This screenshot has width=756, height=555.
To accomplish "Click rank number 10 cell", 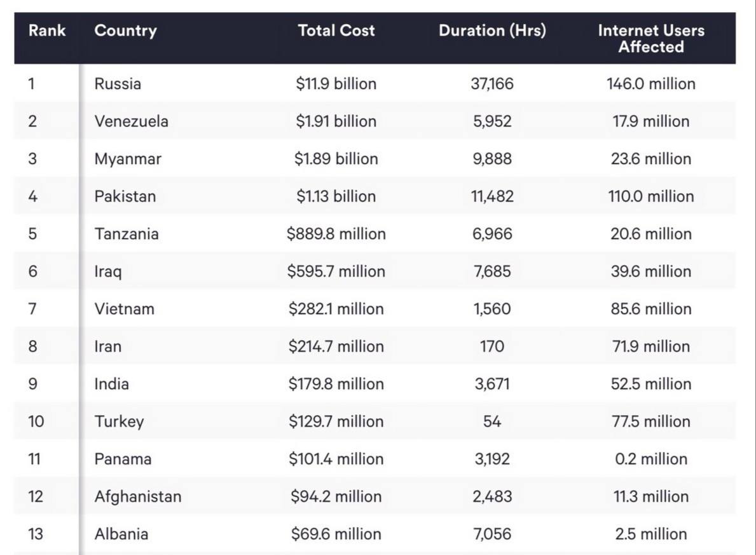I will pos(36,421).
